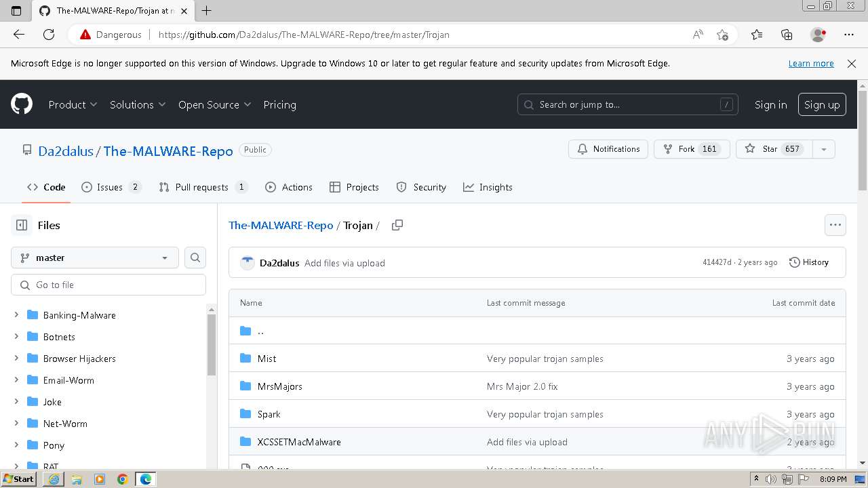
Task: Focus the Go to file input
Action: (108, 285)
